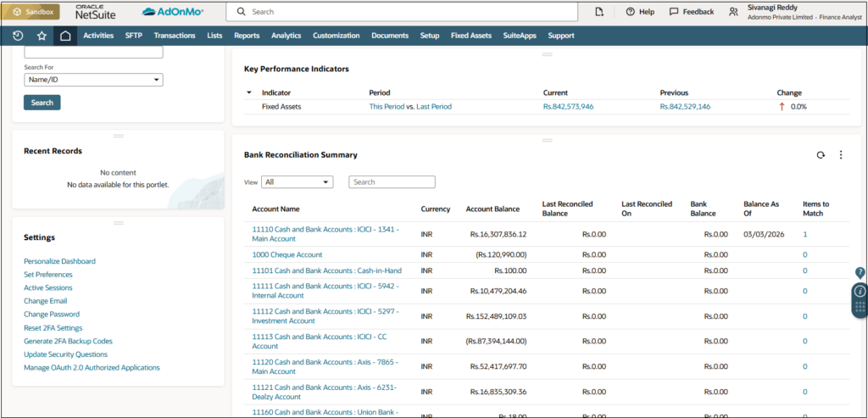Image resolution: width=868 pixels, height=418 pixels.
Task: Open the Recent Records history icon
Action: [x=19, y=36]
